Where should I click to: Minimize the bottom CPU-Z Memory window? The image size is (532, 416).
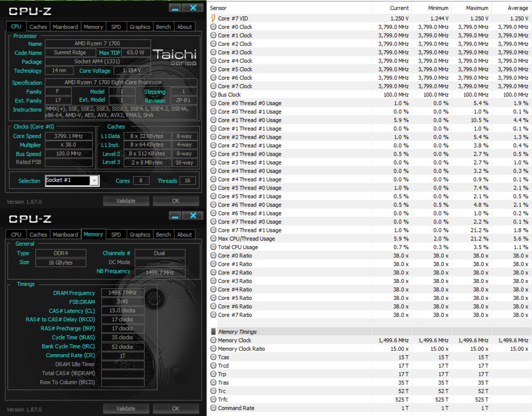(175, 216)
